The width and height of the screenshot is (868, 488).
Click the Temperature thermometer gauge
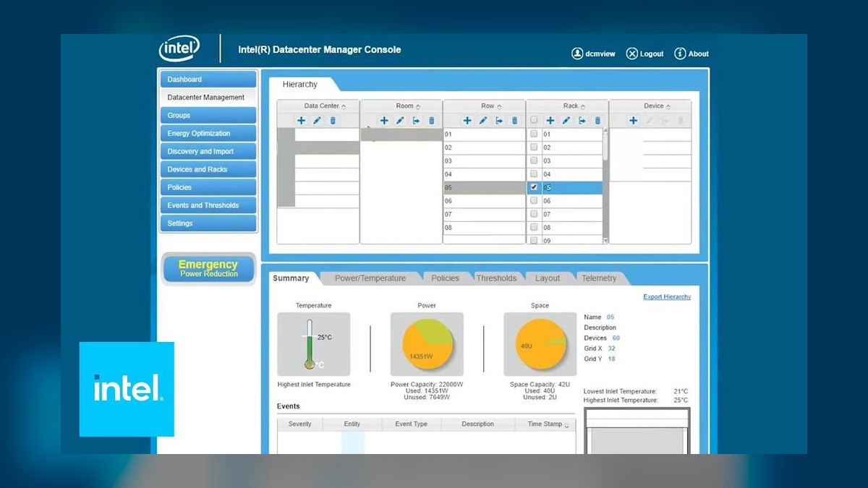coord(310,344)
